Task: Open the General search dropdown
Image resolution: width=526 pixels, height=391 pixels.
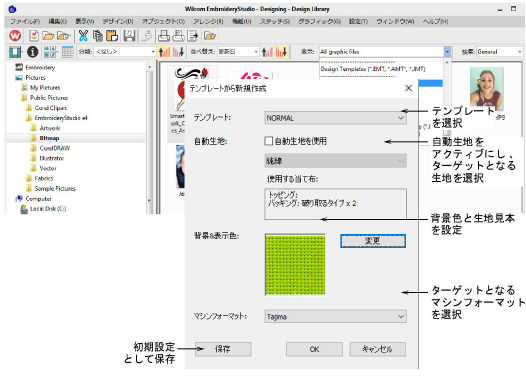Action: coord(499,52)
